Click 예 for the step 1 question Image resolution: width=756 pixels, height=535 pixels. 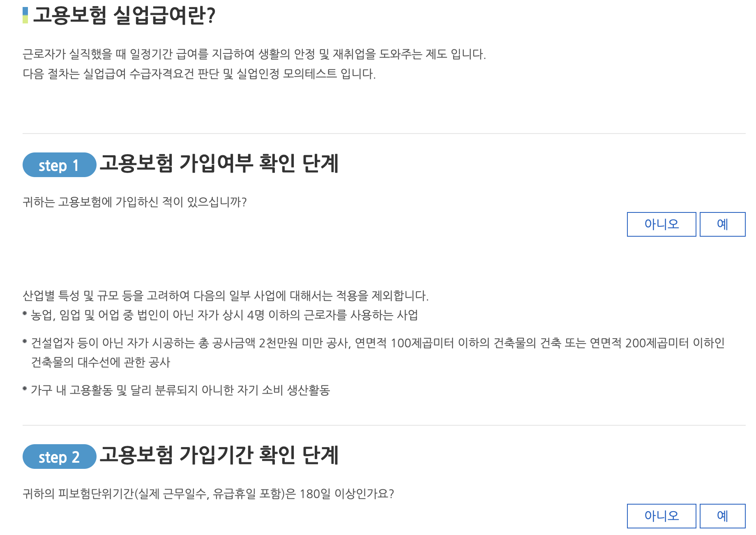[x=723, y=224]
